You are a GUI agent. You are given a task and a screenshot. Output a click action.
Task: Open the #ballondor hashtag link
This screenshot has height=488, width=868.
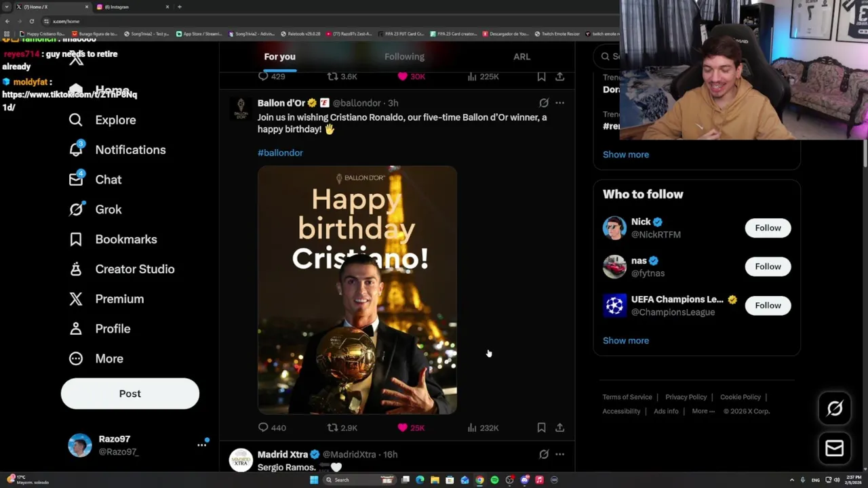click(x=280, y=152)
